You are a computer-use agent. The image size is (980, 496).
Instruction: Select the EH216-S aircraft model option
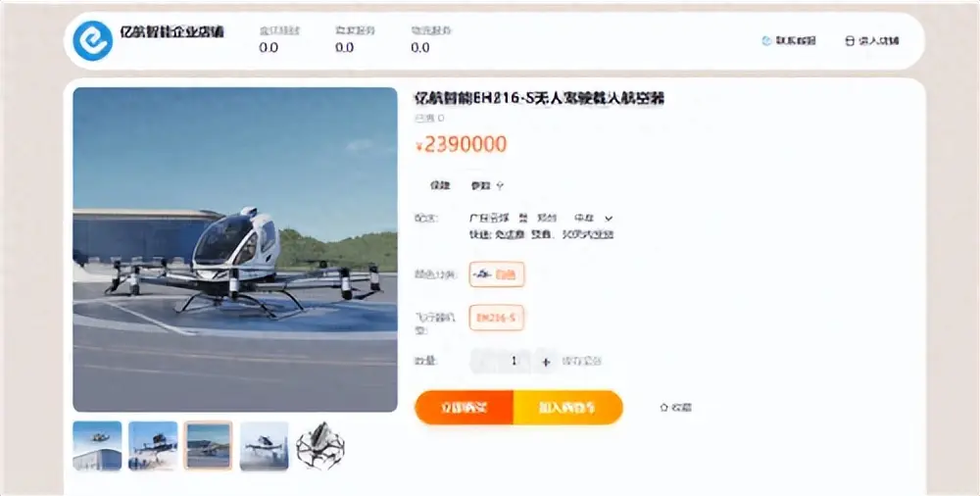pos(496,318)
